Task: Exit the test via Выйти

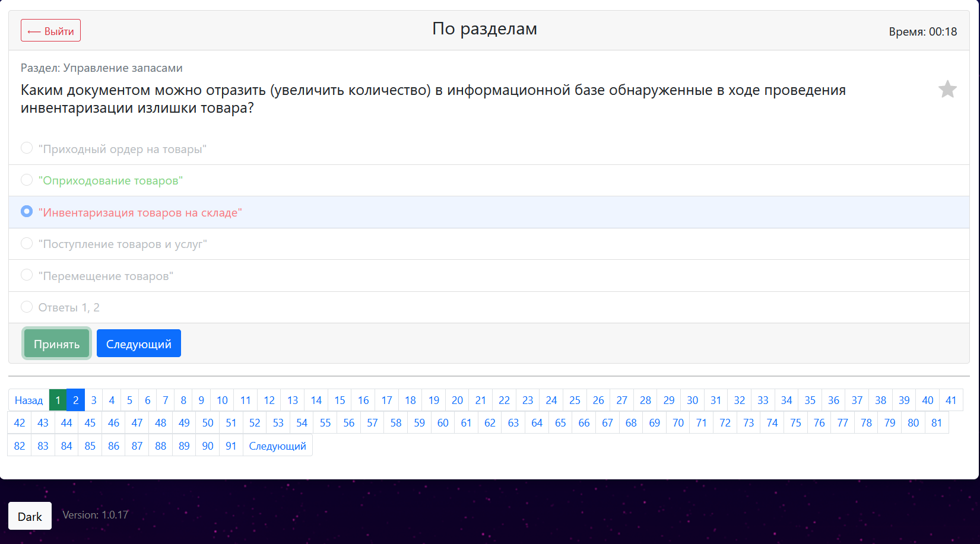Action: click(50, 30)
